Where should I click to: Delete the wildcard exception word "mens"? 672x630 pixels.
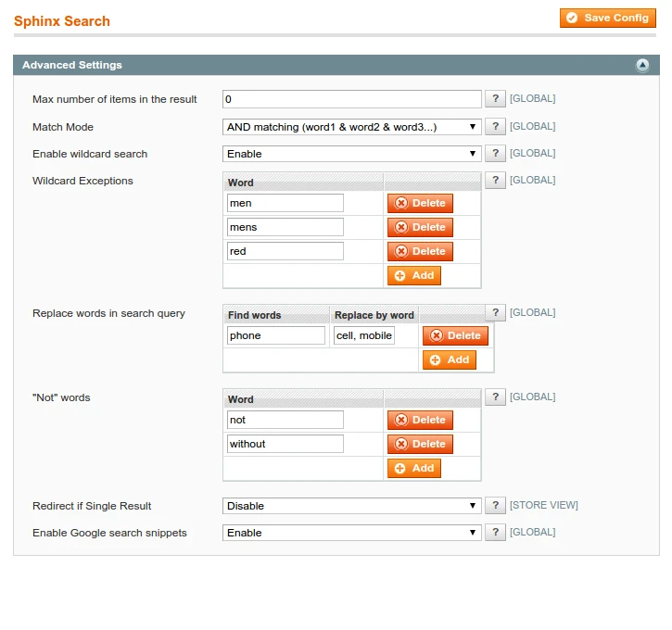tap(420, 227)
